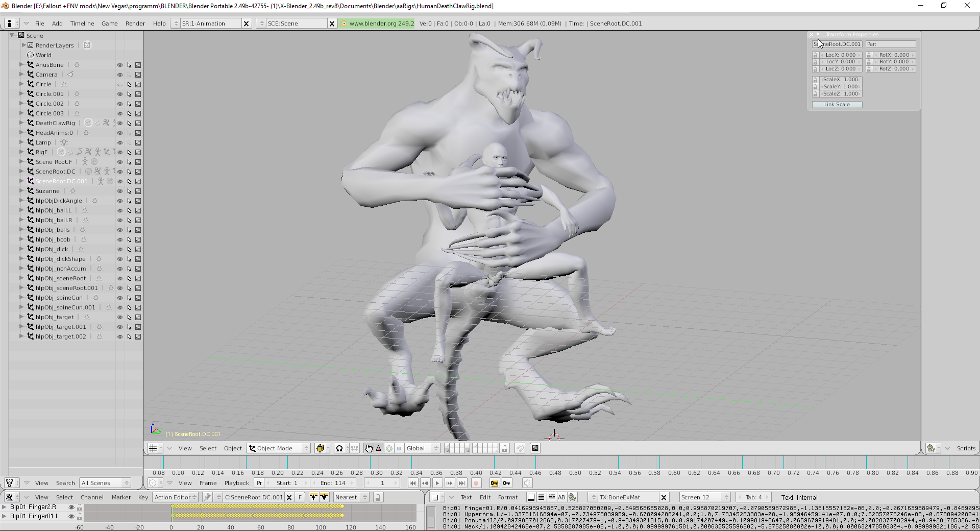The height and width of the screenshot is (531, 980).
Task: Select the scale manipulator square icon
Action: (x=399, y=448)
